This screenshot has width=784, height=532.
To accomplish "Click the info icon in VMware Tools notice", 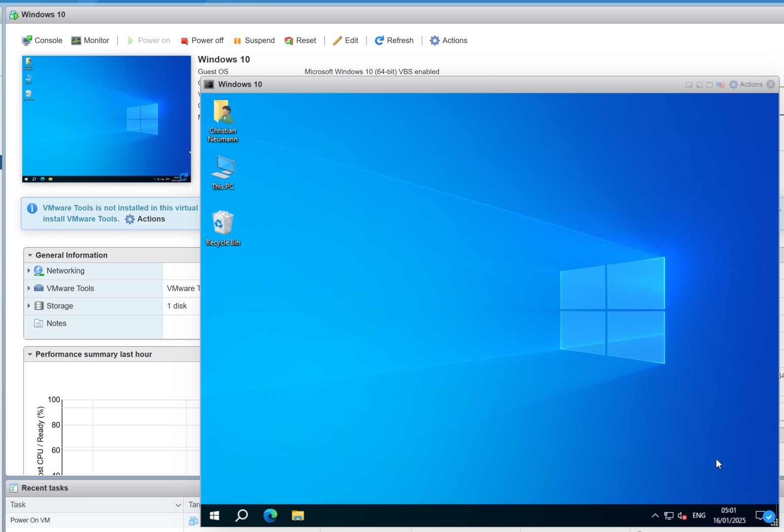I will [32, 208].
